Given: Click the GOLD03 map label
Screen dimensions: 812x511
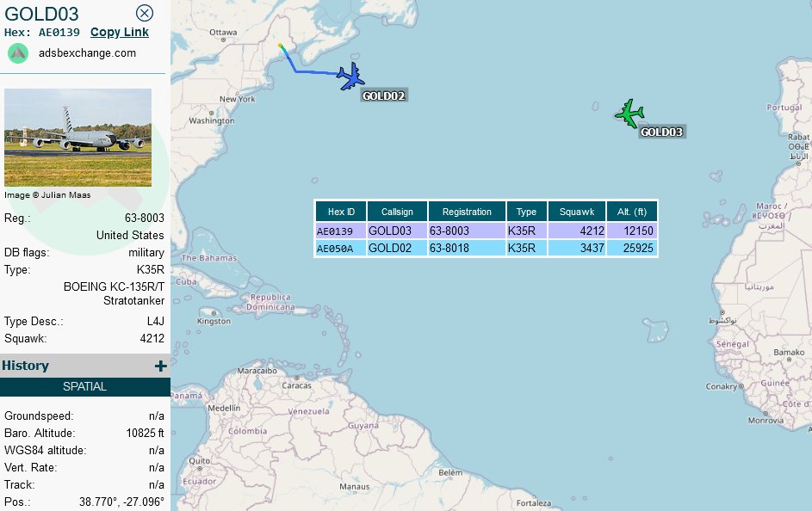Looking at the screenshot, I should tap(662, 132).
